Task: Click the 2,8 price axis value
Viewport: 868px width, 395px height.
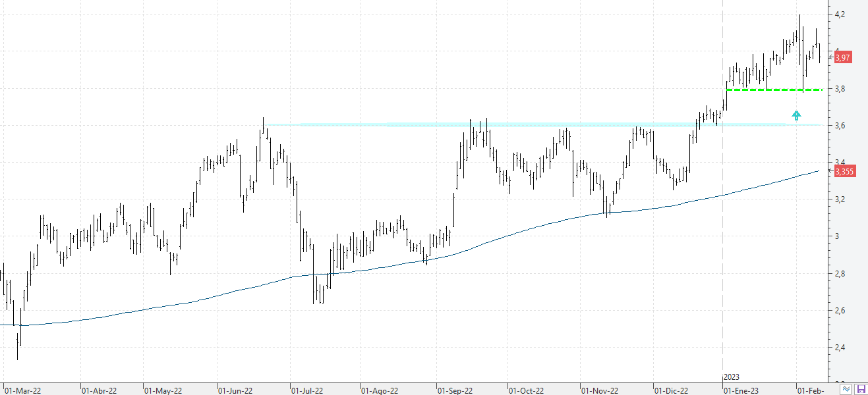Action: tap(840, 274)
